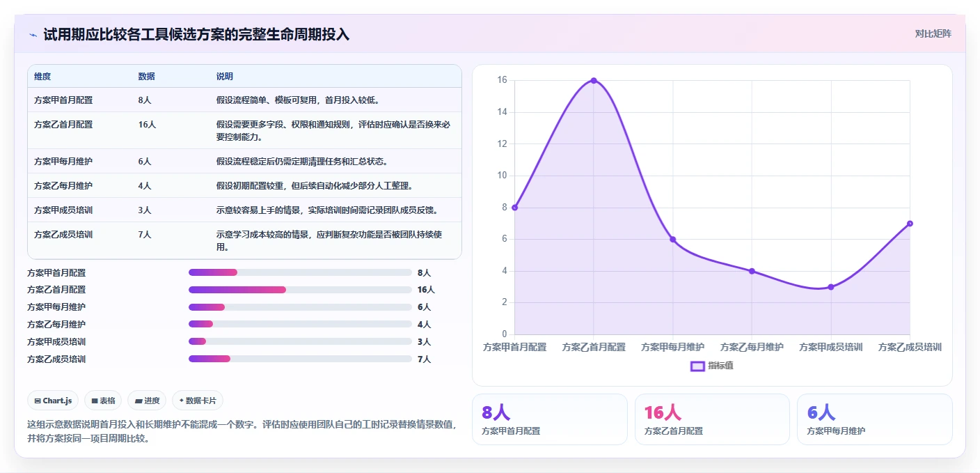Click the 方案甲每月维护 x-axis label in the chart
Viewport: 980px width, 473px height.
coord(673,347)
